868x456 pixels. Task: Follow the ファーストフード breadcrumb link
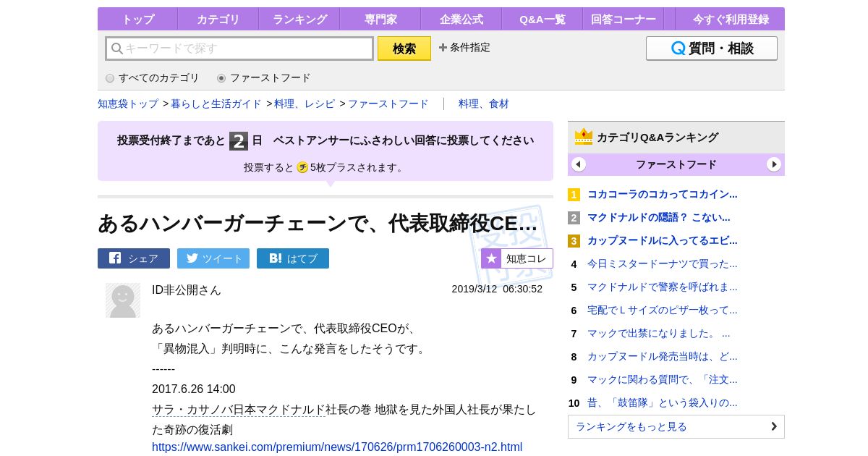(x=388, y=104)
